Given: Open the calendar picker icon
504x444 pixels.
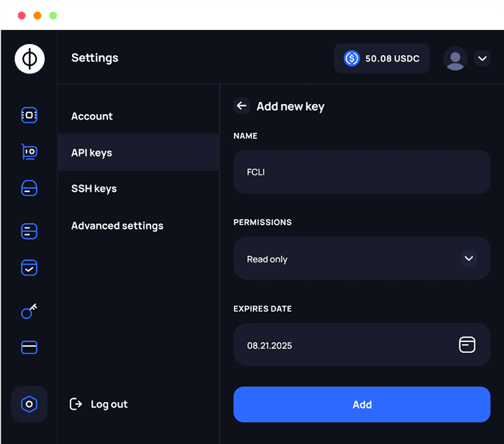Looking at the screenshot, I should coord(467,345).
